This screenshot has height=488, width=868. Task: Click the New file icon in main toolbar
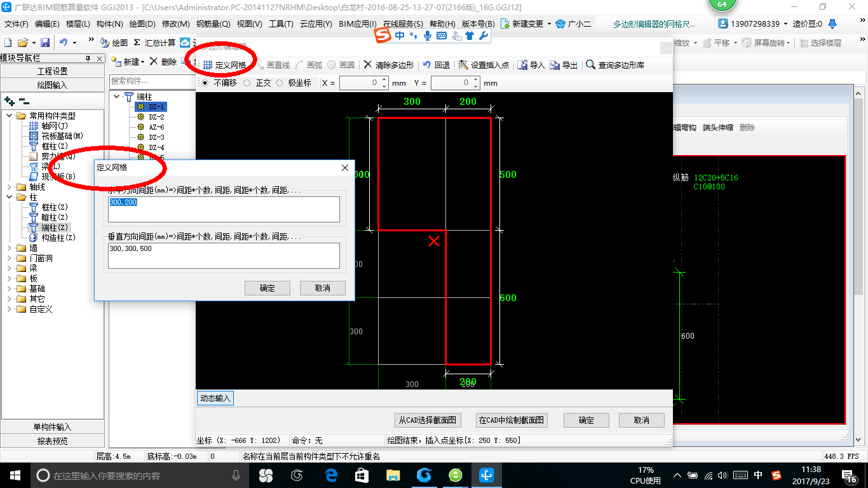point(8,43)
